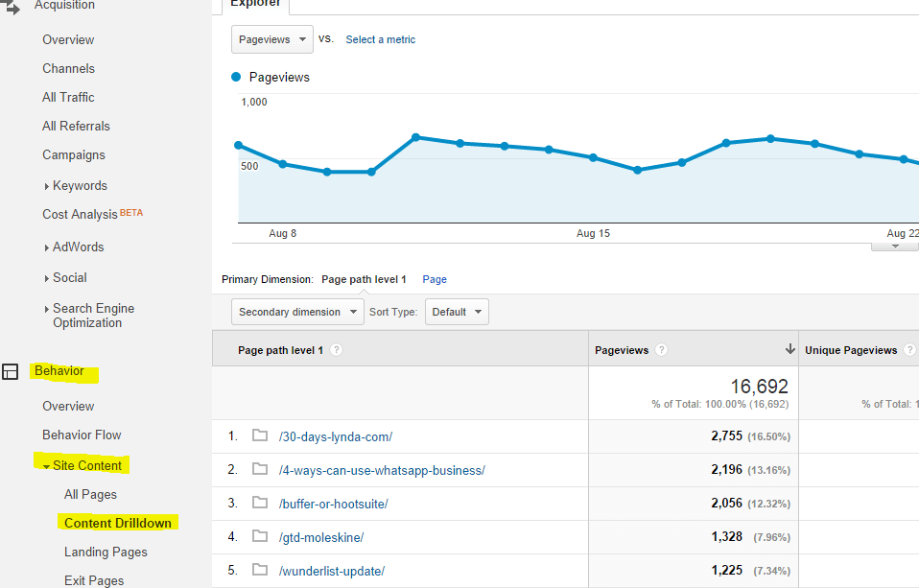Click help icon next to Page path level 1
Viewport: 919px width, 588px height.
[x=337, y=350]
